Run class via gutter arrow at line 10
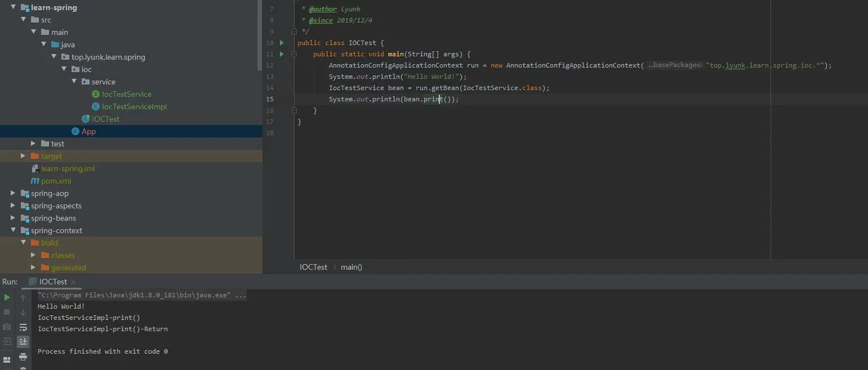Image resolution: width=868 pixels, height=370 pixels. click(282, 43)
